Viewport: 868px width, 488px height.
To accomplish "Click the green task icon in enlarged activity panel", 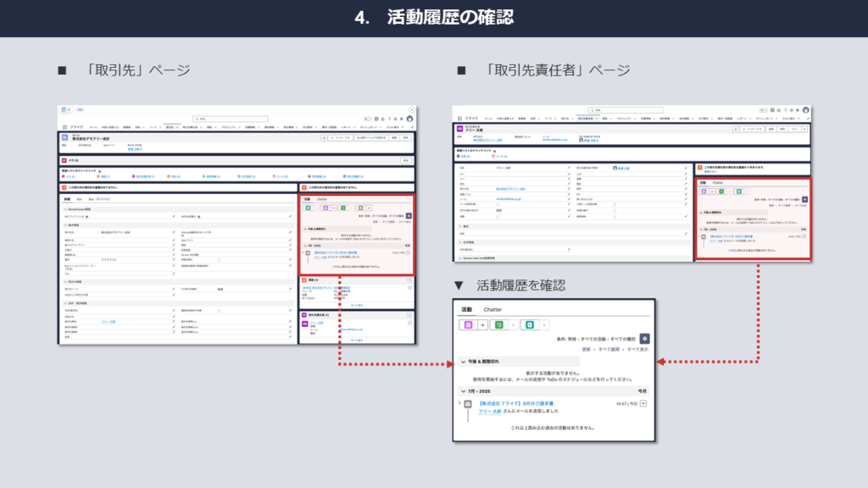I will coord(500,324).
